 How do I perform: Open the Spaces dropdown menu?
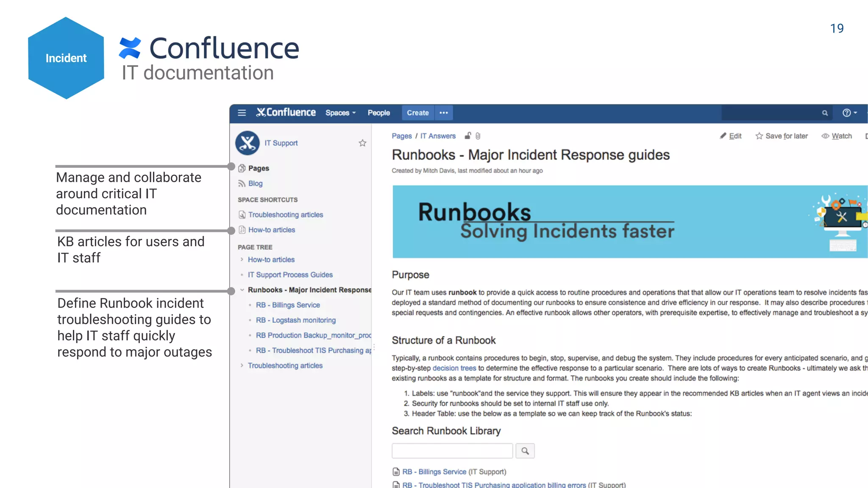point(341,113)
